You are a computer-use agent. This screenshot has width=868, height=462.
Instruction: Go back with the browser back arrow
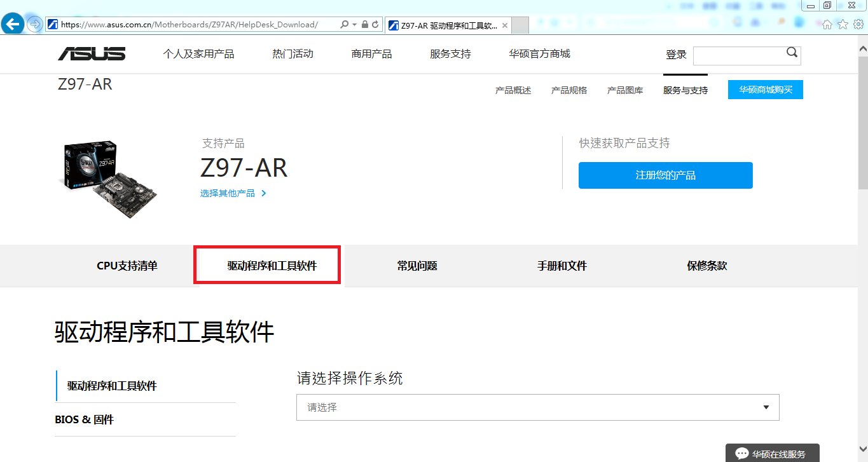coord(13,24)
